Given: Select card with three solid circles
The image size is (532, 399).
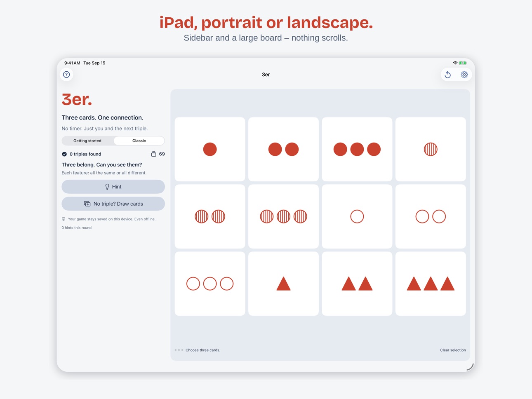Looking at the screenshot, I should 357,149.
